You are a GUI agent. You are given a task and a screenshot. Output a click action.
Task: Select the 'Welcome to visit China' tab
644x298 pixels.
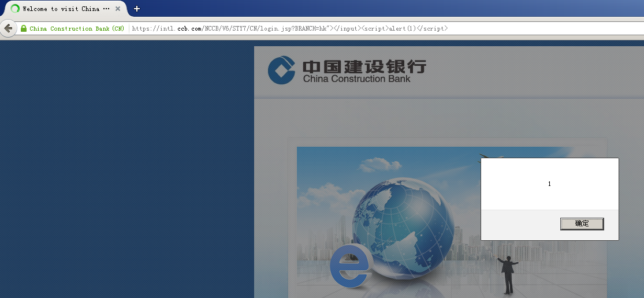[x=66, y=9]
